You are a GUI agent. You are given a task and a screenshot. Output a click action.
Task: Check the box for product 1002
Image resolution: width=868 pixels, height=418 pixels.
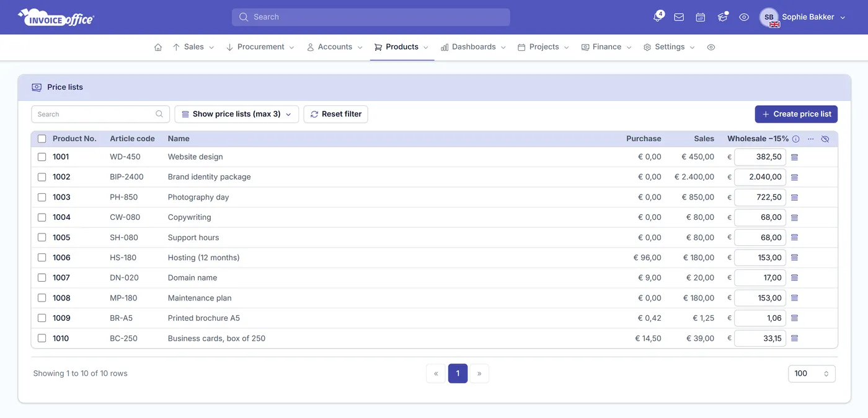[x=42, y=177]
